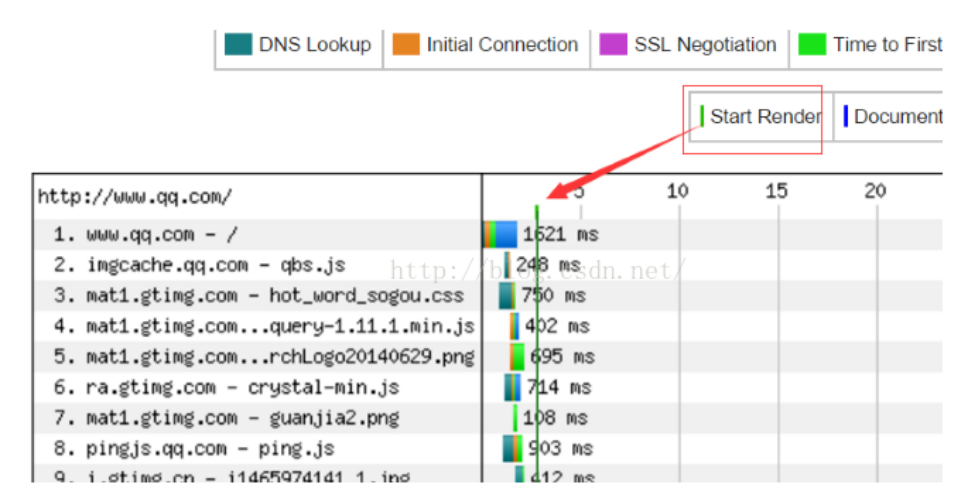The height and width of the screenshot is (504, 963).
Task: Click the teal DNS Lookup color swatch
Action: [x=238, y=44]
